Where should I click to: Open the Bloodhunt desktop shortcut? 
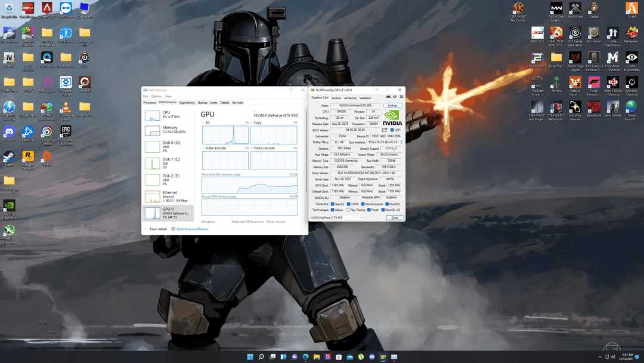(594, 109)
